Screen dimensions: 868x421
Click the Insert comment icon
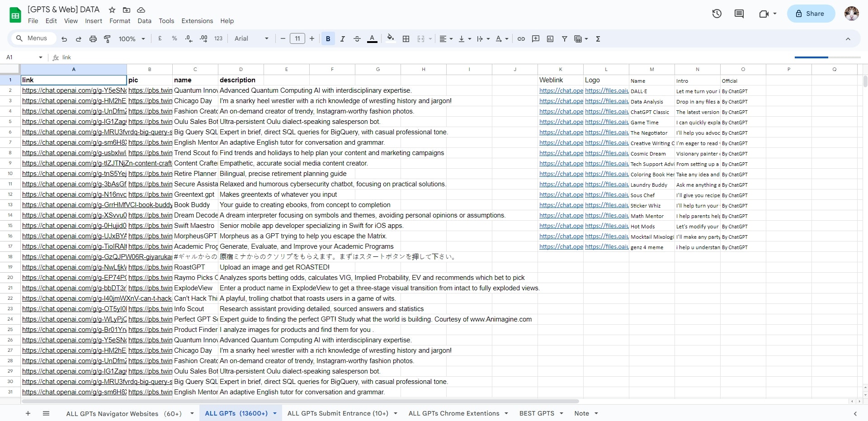tap(536, 39)
